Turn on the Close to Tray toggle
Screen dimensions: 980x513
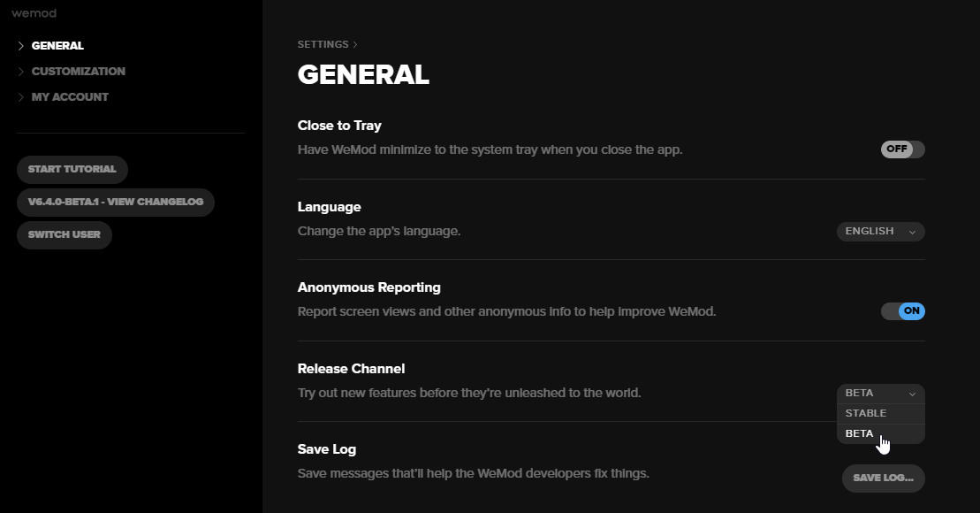pos(902,149)
